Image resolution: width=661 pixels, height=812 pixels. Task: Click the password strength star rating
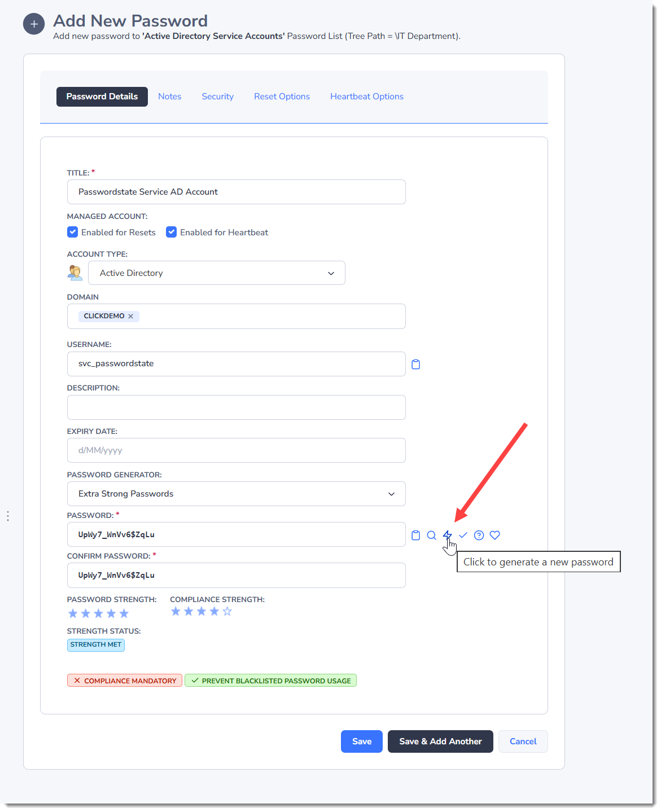(x=98, y=613)
